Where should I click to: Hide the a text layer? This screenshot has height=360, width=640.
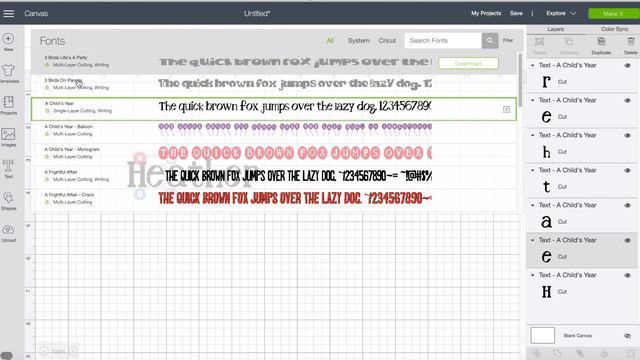coord(627,205)
